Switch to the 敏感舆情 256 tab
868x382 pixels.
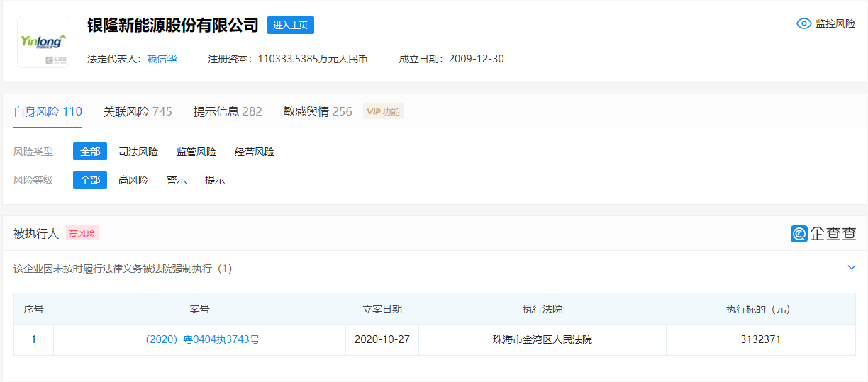318,111
